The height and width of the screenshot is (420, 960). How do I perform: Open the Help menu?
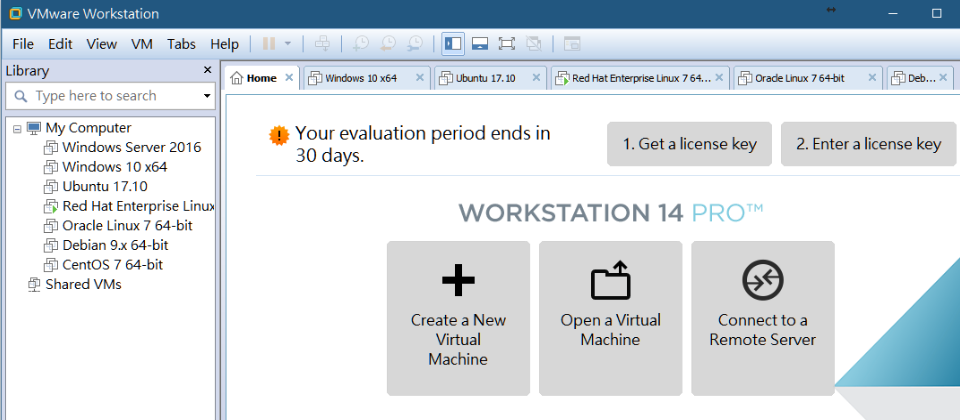(x=224, y=44)
